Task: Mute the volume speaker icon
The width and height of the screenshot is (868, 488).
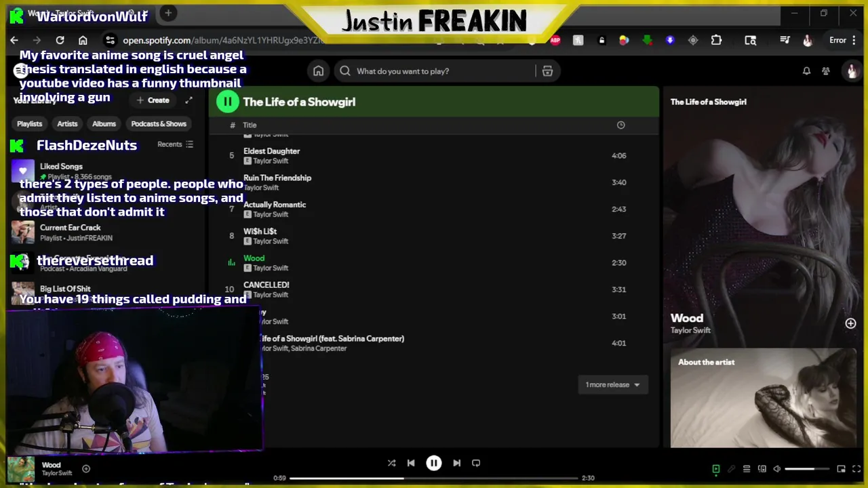Action: 777,468
